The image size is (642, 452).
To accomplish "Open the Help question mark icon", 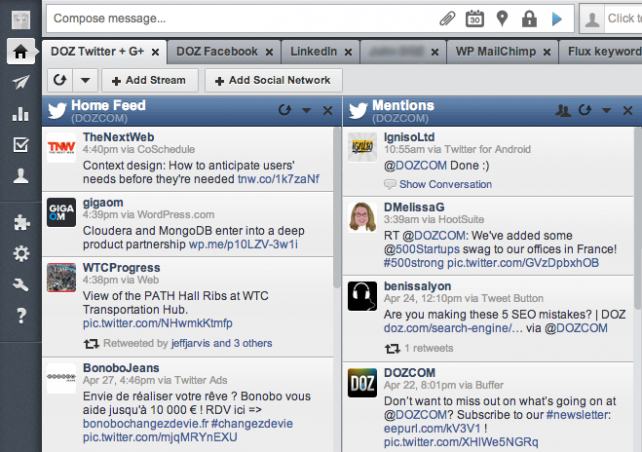I will click(21, 316).
